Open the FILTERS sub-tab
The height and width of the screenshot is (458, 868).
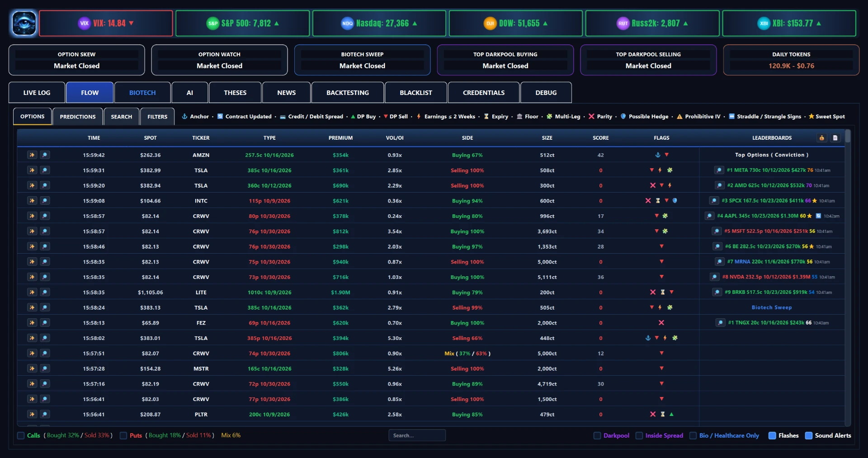(157, 117)
